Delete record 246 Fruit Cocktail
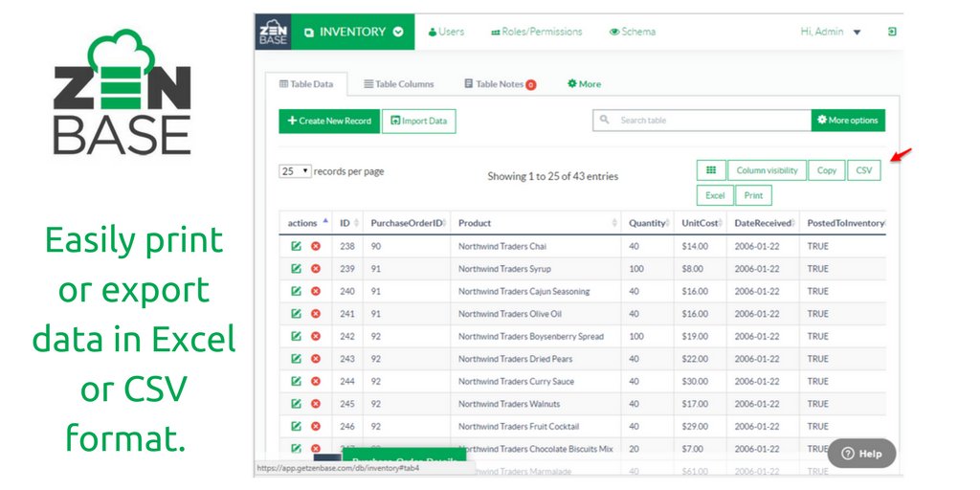Viewport: 980px width, 490px height. click(316, 426)
